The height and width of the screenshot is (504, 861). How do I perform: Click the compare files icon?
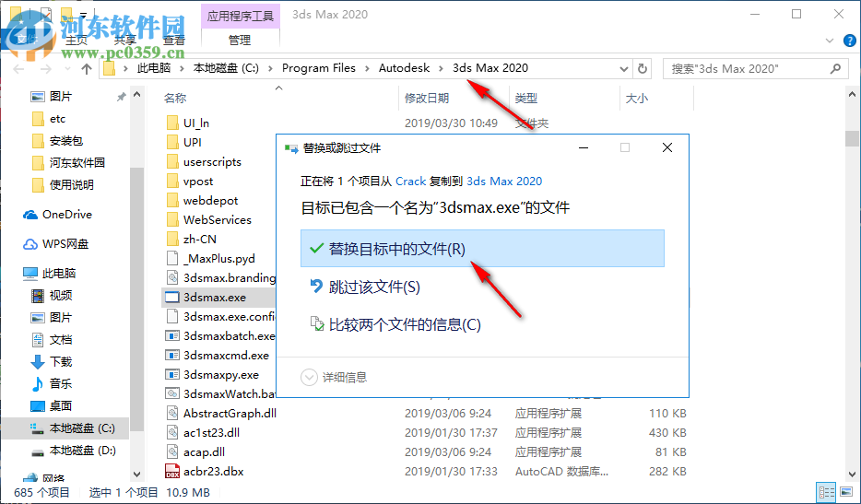pos(317,323)
